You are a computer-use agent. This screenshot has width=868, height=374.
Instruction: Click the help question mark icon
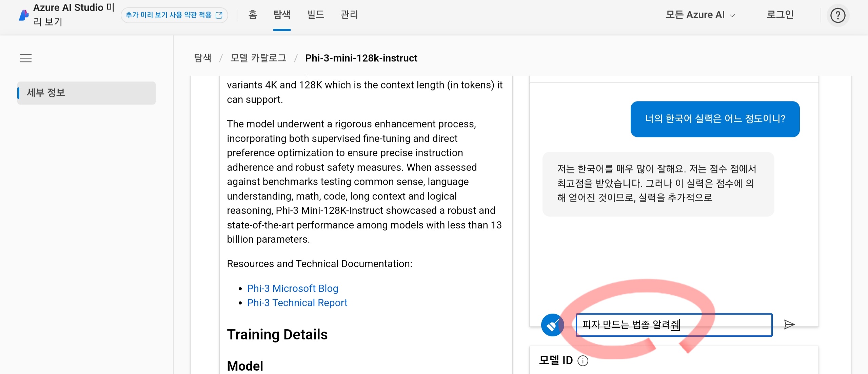pos(837,16)
